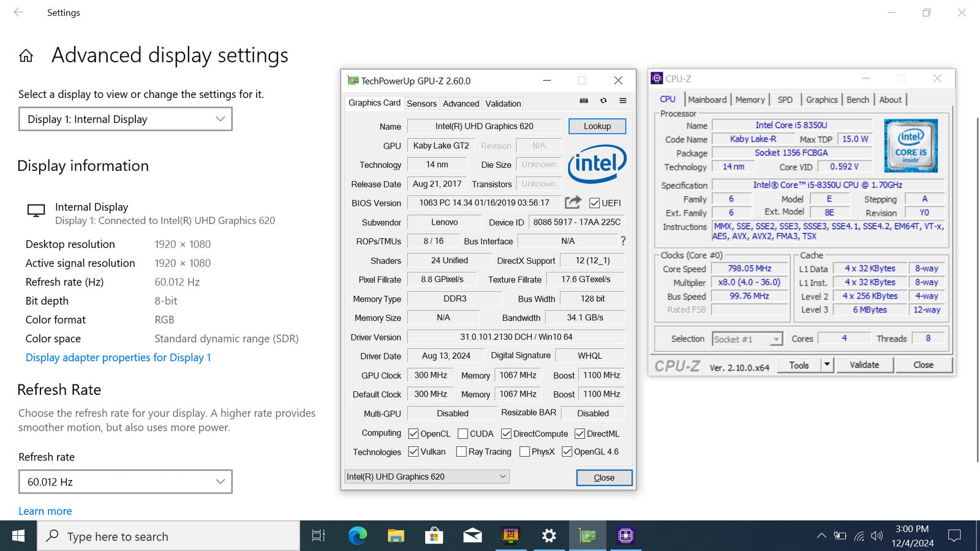The image size is (980, 551).
Task: Open the notification center icon
Action: pos(954,536)
